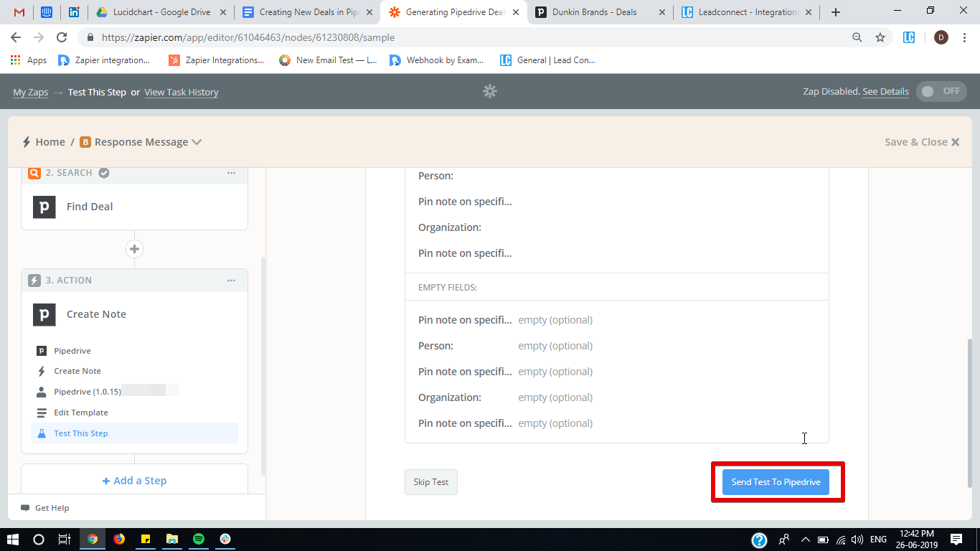Open the 3. ACTION step options menu

click(x=231, y=281)
